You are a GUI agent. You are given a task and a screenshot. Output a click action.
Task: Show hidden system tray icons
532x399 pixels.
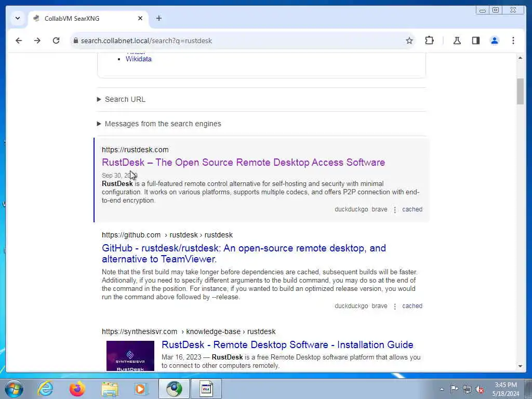442,389
